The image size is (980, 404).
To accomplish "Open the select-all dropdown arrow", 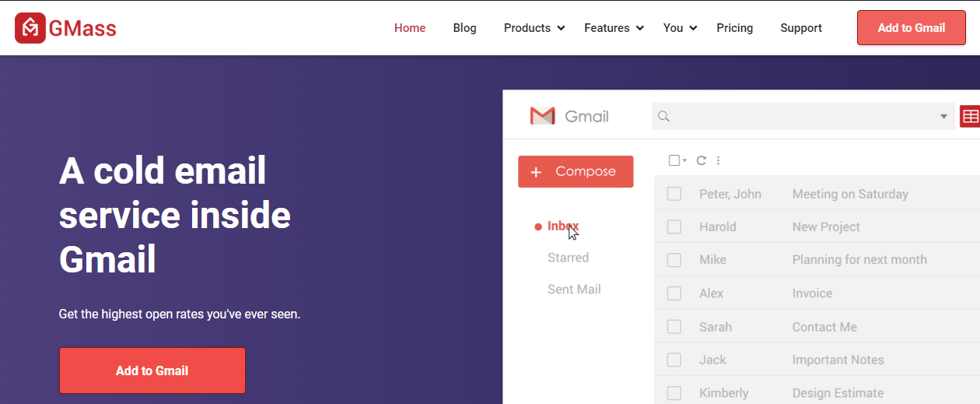I will click(x=684, y=160).
